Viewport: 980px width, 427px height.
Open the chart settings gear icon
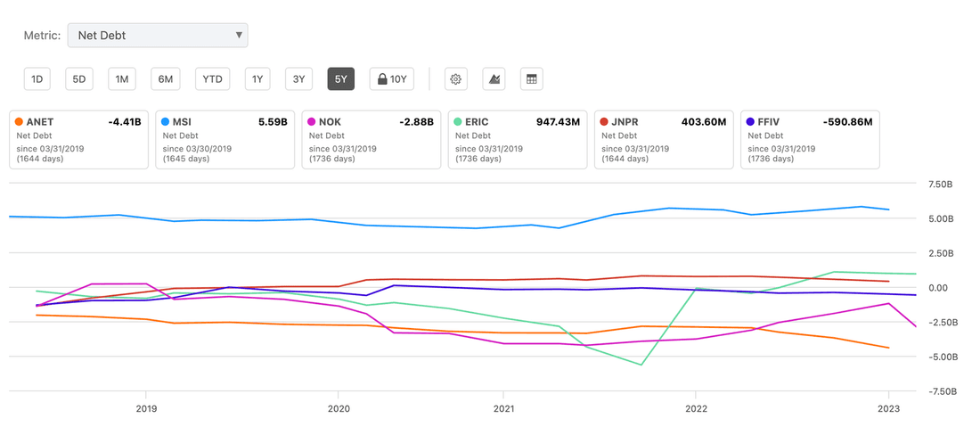(x=455, y=79)
